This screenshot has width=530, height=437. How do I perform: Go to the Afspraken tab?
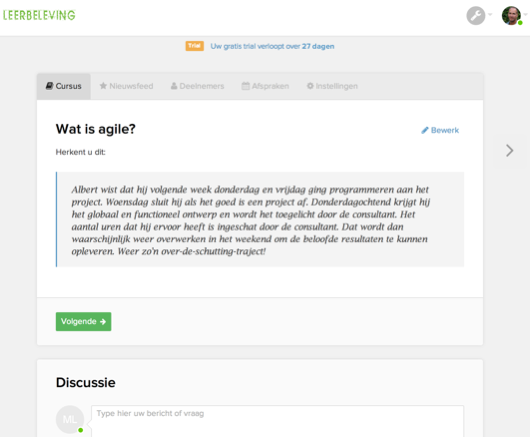(265, 86)
